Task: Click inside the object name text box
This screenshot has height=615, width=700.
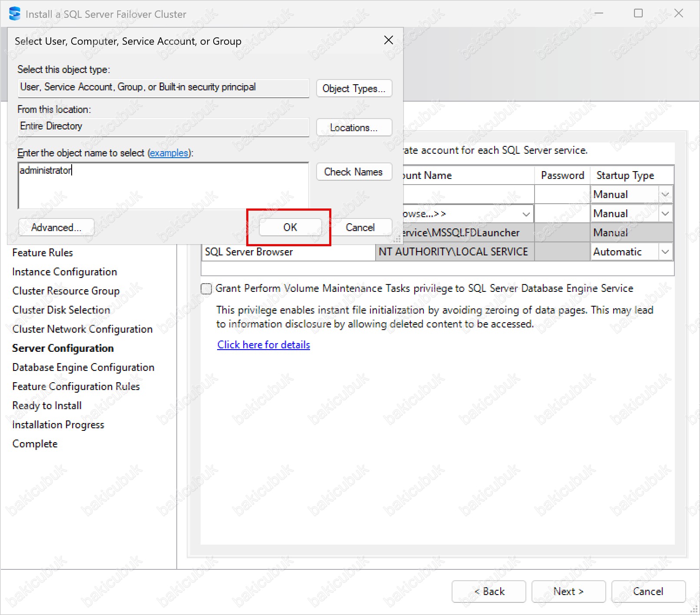Action: click(163, 186)
